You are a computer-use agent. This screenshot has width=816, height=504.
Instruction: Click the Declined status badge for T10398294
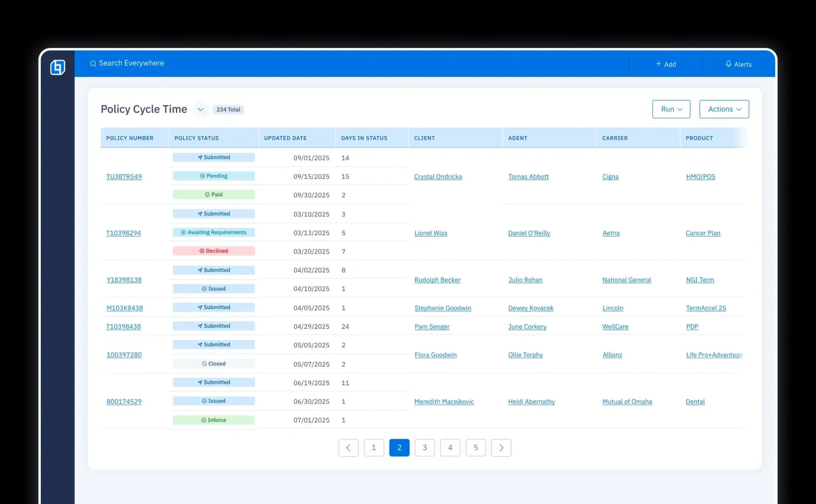click(214, 251)
